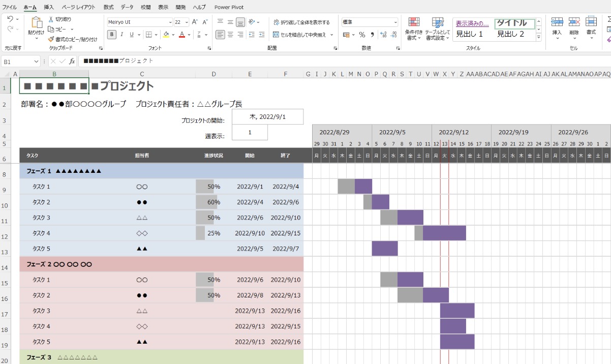The height and width of the screenshot is (364, 611).
Task: Expand the cell styles gallery
Action: click(539, 38)
